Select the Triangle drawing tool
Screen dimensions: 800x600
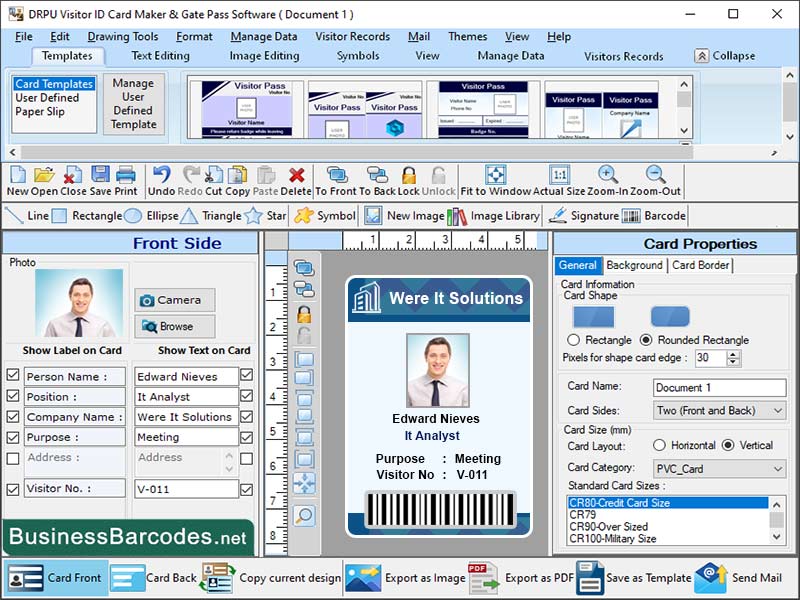[211, 216]
